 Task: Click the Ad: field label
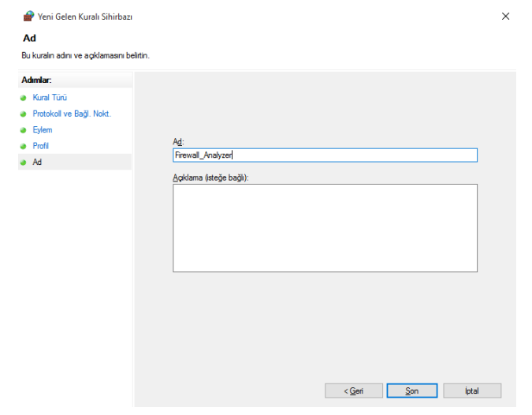(178, 141)
